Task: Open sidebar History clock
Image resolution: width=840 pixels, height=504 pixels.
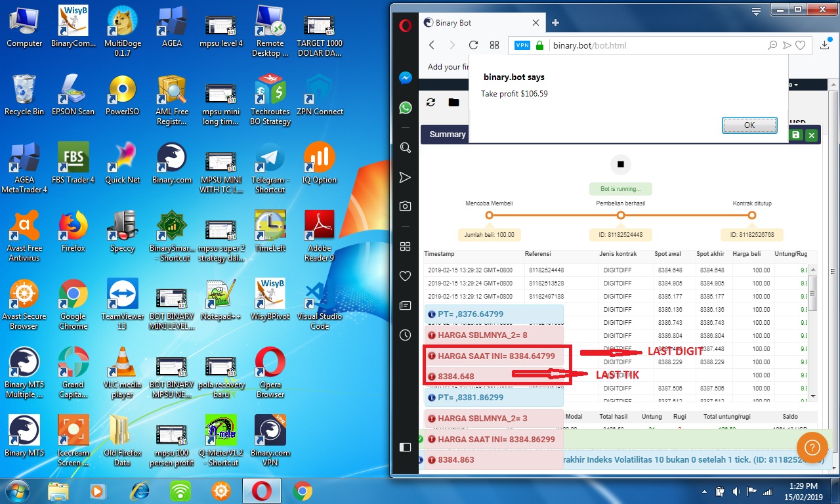Action: pyautogui.click(x=406, y=335)
